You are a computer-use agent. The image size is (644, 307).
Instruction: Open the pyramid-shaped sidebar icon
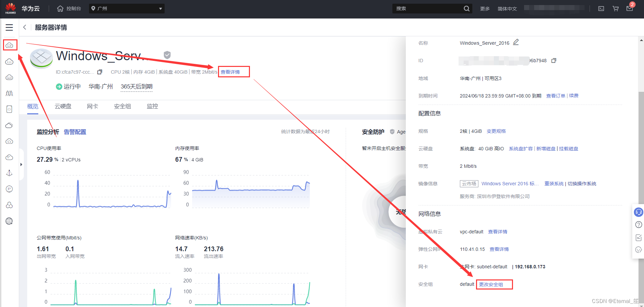[x=9, y=173]
